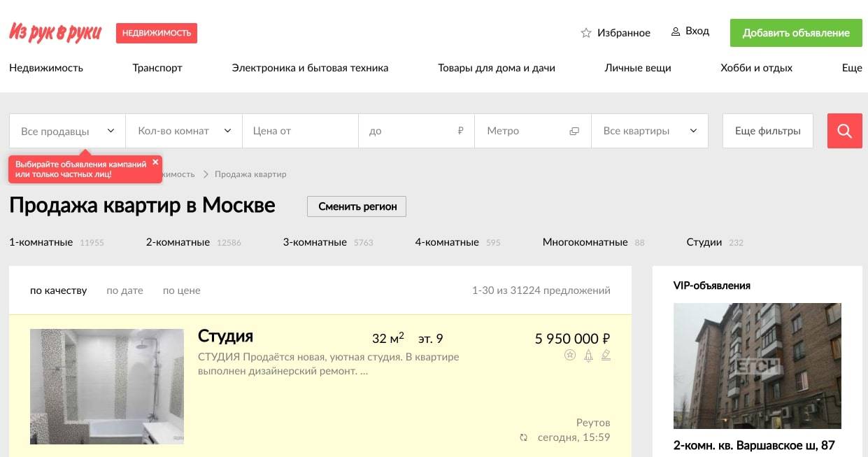
Task: Click the Из рук в руки logo
Action: [x=55, y=32]
